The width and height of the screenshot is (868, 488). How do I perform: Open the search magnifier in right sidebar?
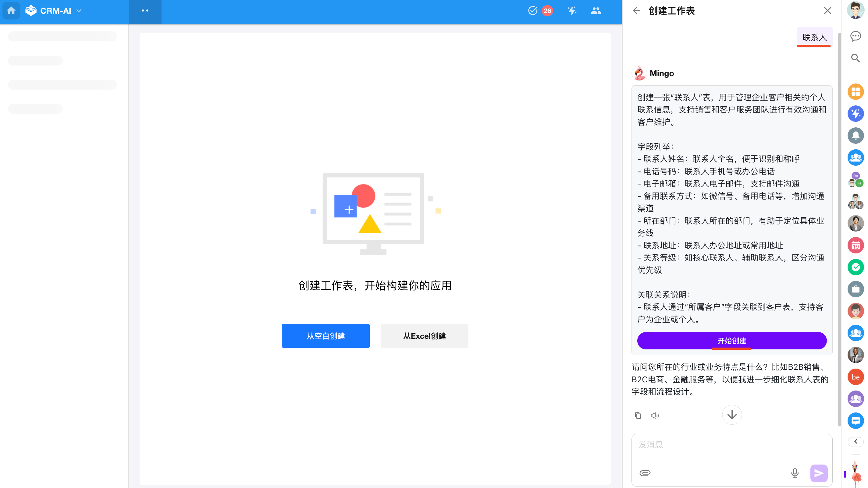point(855,58)
